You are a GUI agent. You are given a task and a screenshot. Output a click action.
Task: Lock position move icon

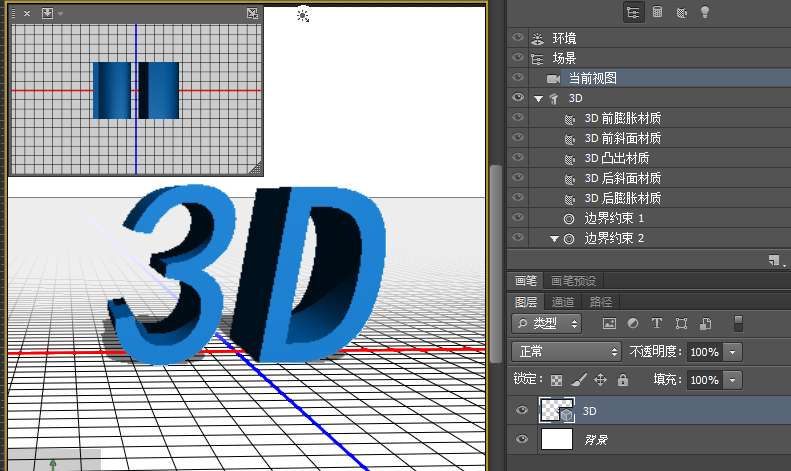point(600,380)
